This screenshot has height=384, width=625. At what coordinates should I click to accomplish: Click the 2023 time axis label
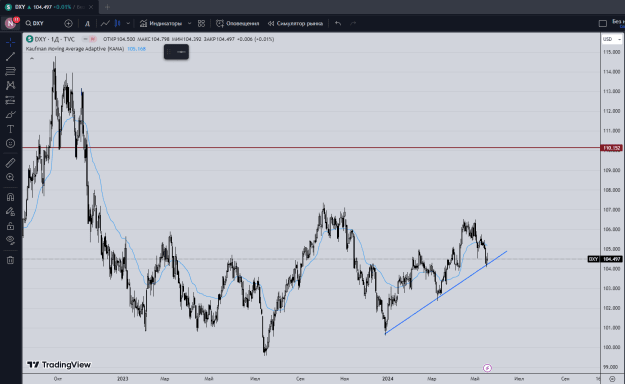pyautogui.click(x=122, y=378)
